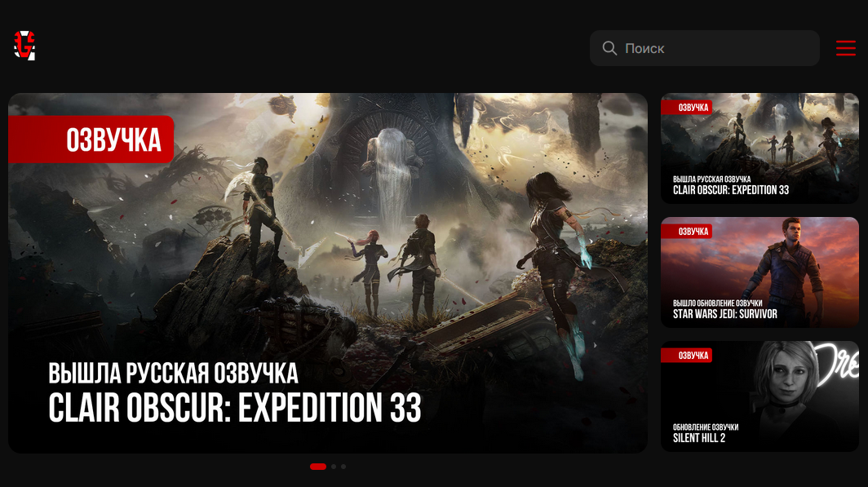Switch to the third carousel slide dot
The height and width of the screenshot is (487, 868).
pos(343,467)
